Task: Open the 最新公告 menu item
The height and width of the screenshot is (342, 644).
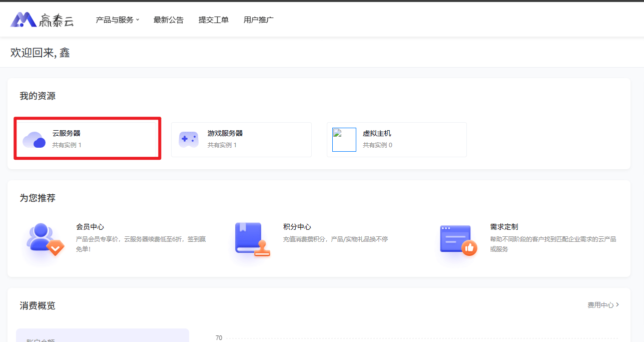Action: point(169,20)
